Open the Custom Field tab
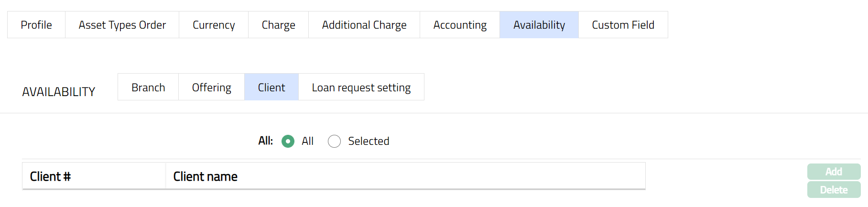The width and height of the screenshot is (868, 207). pos(623,25)
